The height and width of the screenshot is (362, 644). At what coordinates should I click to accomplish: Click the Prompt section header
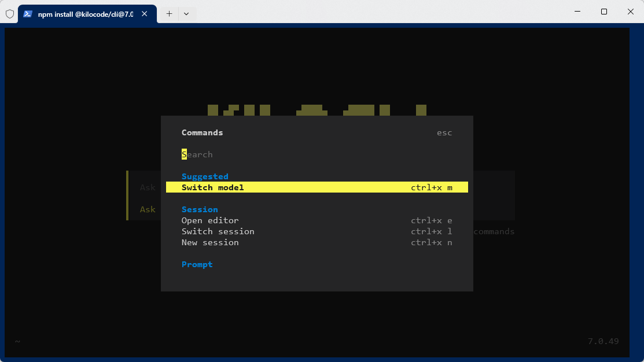197,264
